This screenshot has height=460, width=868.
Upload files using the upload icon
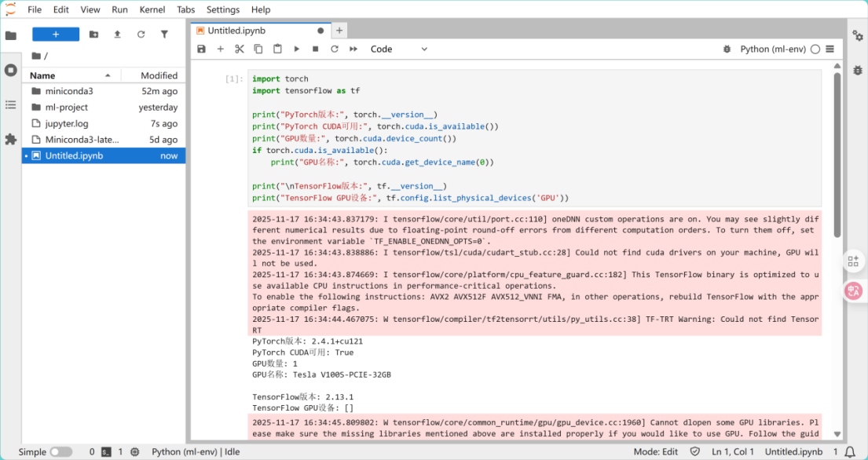point(117,35)
